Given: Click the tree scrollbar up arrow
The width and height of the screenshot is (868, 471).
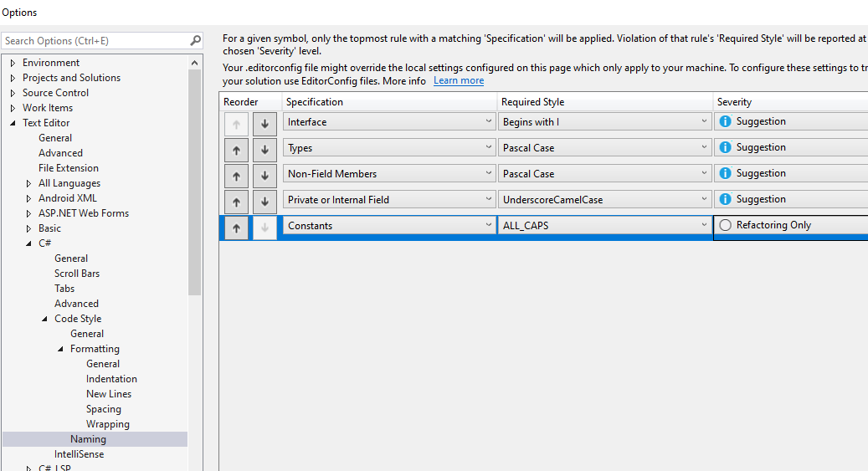Looking at the screenshot, I should (194, 63).
